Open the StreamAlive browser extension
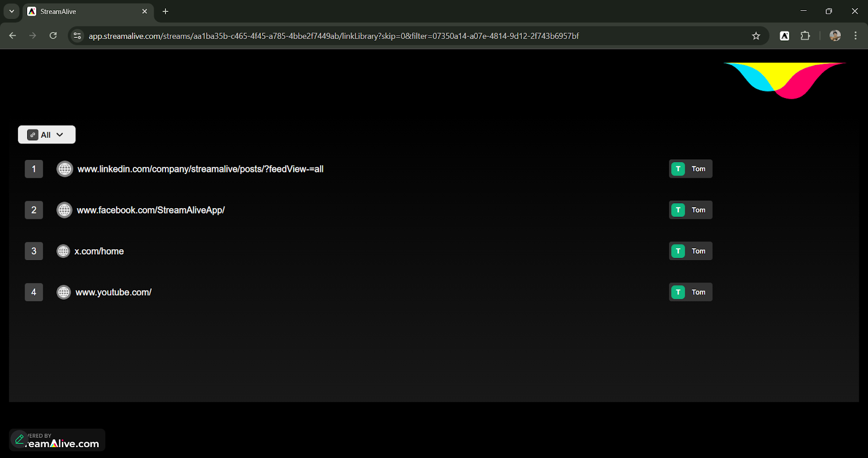This screenshot has height=458, width=868. point(784,36)
